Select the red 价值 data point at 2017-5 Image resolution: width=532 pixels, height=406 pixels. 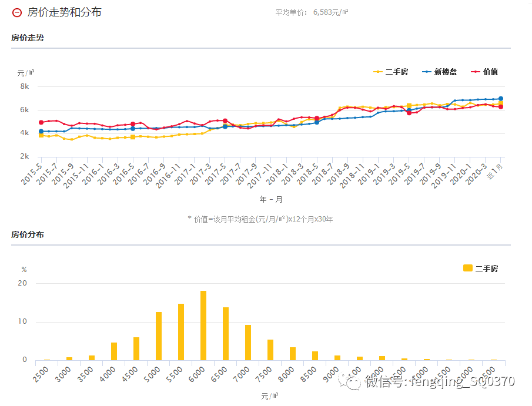coord(225,121)
